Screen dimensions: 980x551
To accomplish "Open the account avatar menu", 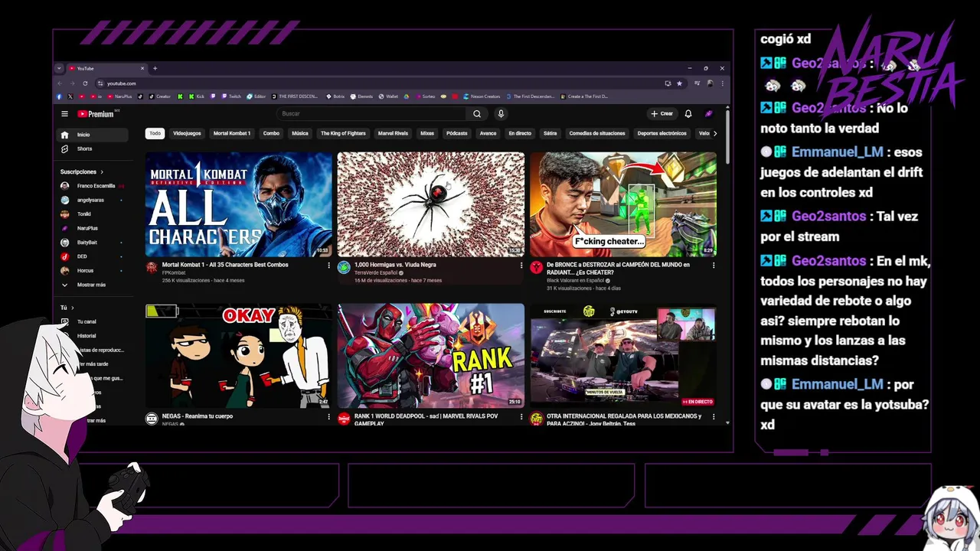I will click(x=709, y=114).
